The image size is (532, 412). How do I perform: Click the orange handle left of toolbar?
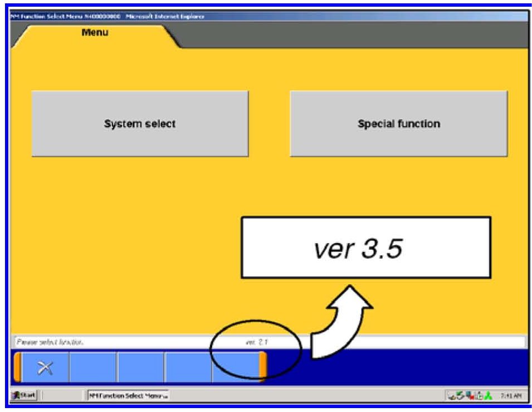[17, 367]
